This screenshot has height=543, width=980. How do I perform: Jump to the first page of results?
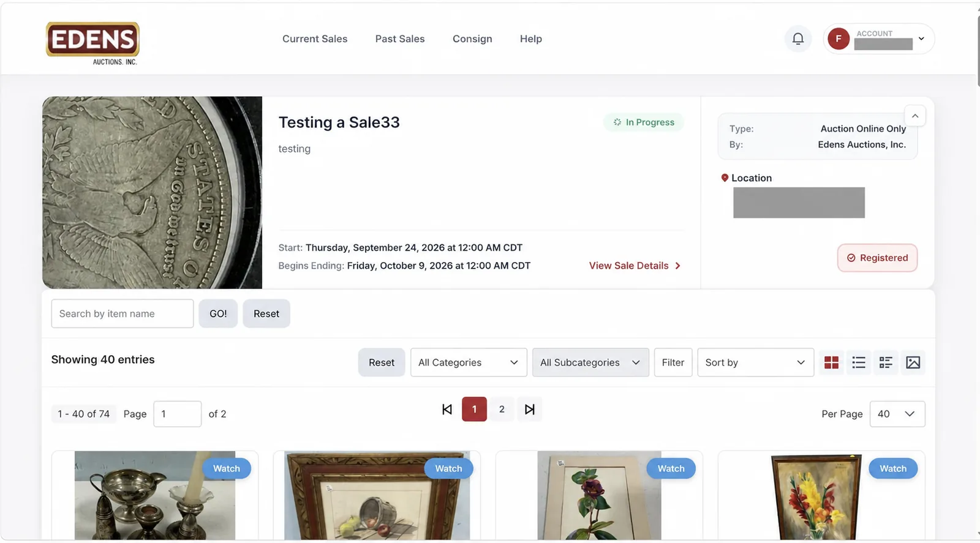click(x=447, y=409)
